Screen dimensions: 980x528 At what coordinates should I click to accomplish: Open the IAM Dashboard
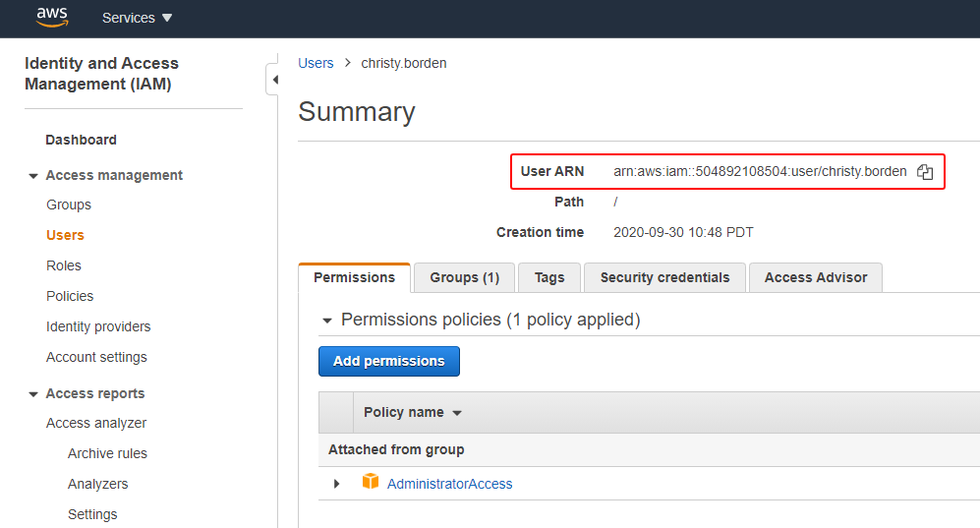81,140
